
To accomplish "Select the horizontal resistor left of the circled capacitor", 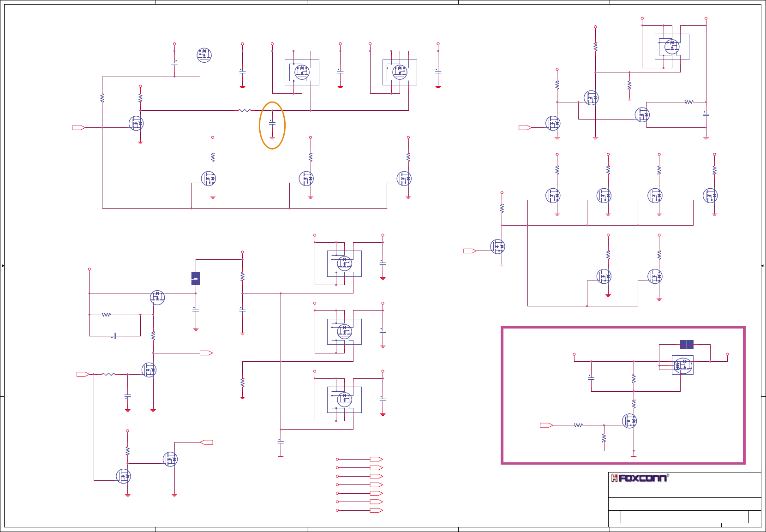I will point(245,110).
